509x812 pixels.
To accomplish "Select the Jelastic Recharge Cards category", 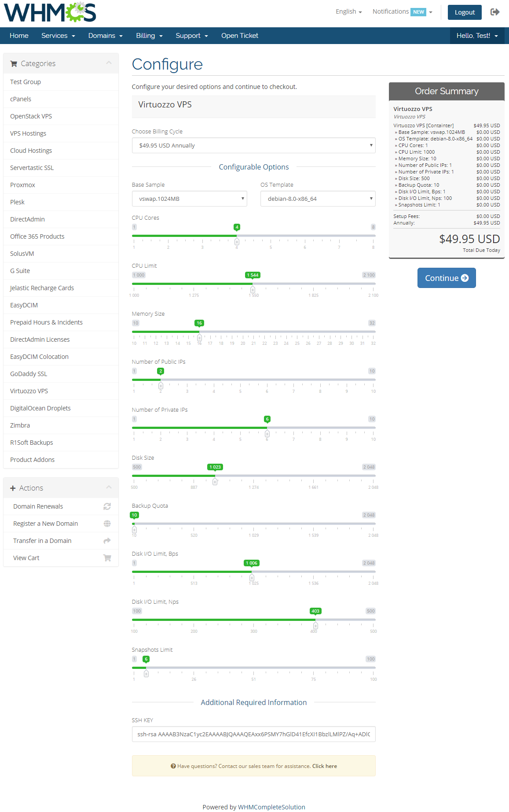I will click(61, 288).
